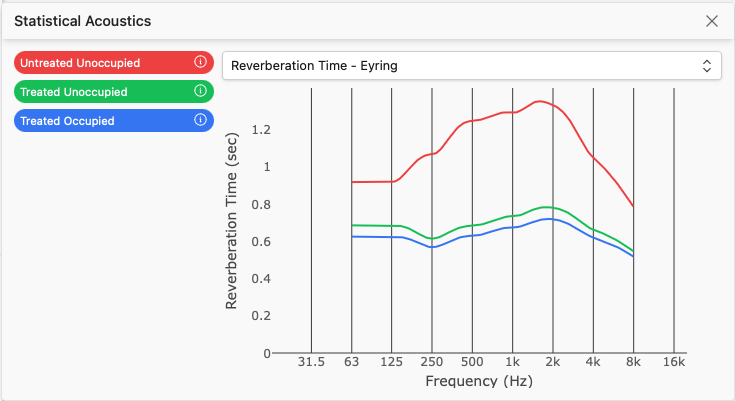The image size is (735, 401).
Task: Open the Reverberation Time - Eyring dropdown
Action: [x=470, y=66]
